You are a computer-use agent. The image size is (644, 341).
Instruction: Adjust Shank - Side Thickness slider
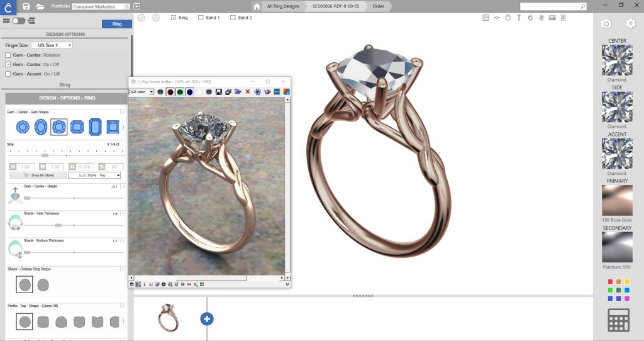coord(58,225)
